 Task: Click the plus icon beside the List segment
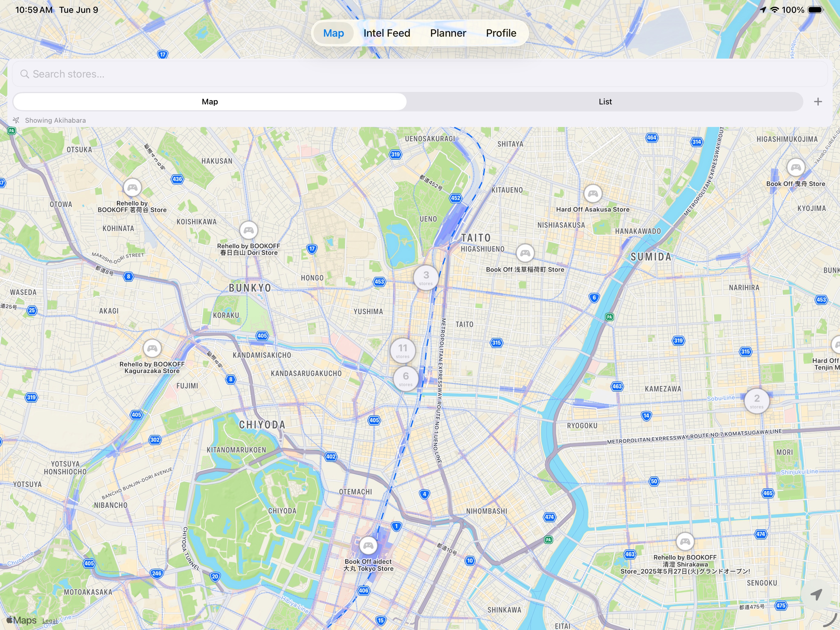pyautogui.click(x=818, y=101)
